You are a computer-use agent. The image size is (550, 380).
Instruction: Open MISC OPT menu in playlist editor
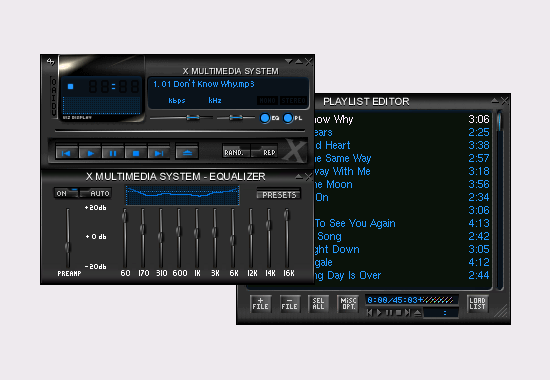348,304
